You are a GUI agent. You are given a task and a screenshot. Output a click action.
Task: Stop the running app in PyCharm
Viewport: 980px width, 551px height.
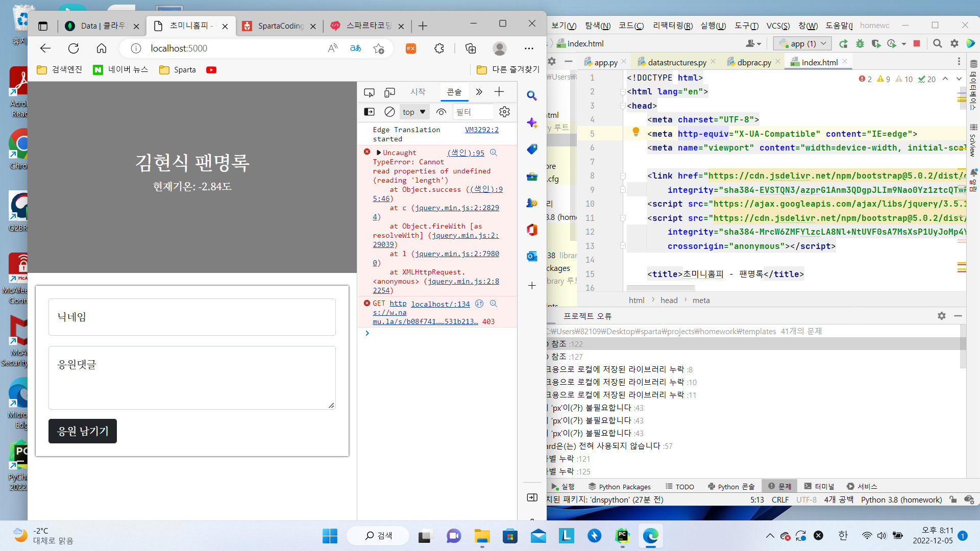pos(917,44)
